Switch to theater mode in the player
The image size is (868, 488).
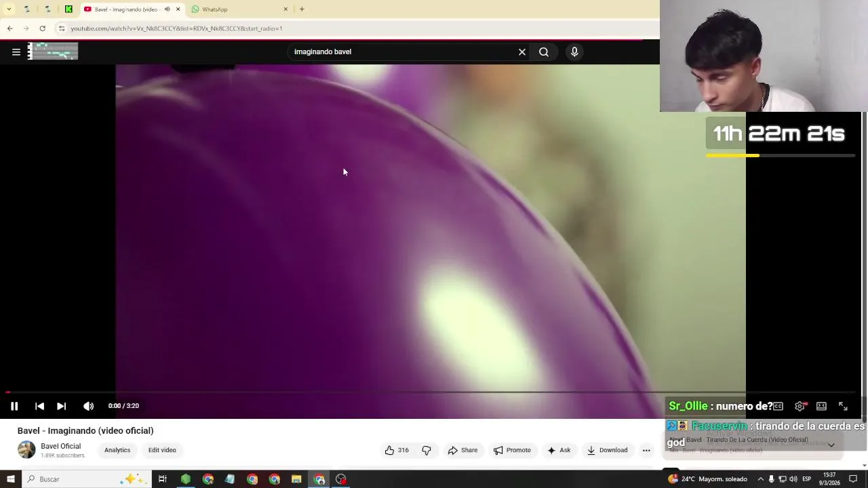[821, 406]
